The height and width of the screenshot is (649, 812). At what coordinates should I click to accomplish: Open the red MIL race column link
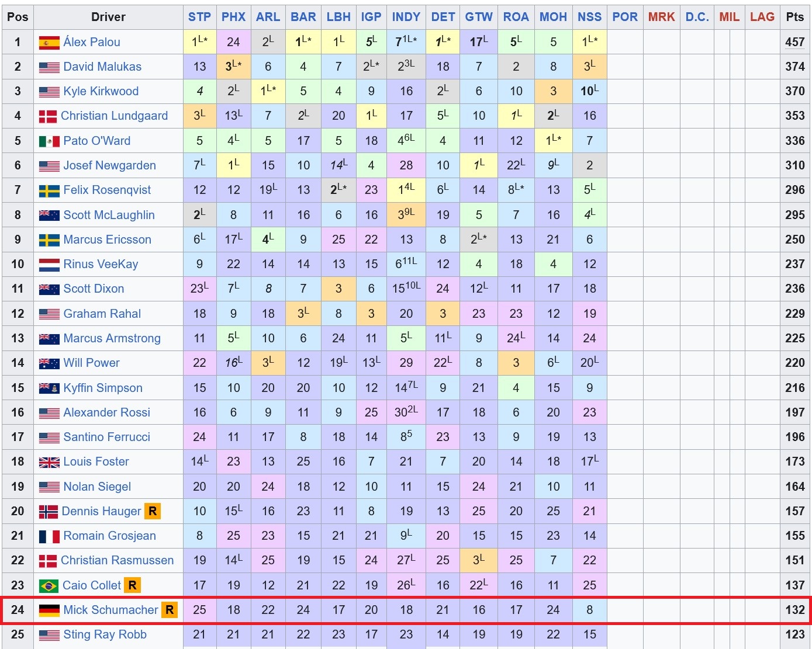click(730, 17)
